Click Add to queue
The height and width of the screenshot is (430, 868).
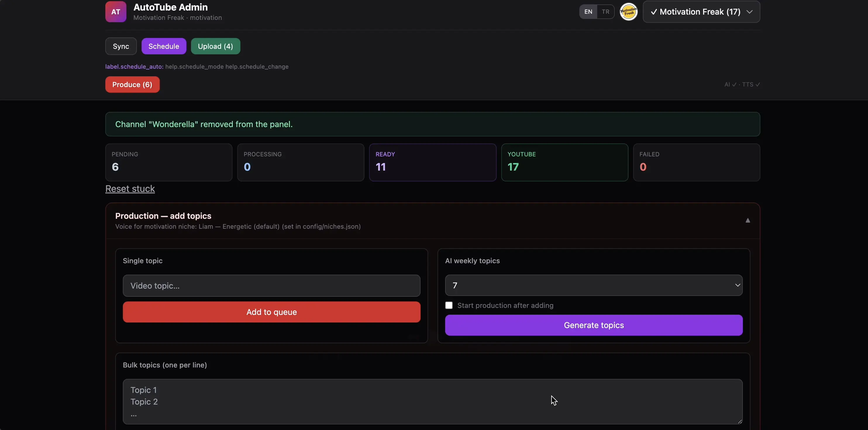(271, 312)
